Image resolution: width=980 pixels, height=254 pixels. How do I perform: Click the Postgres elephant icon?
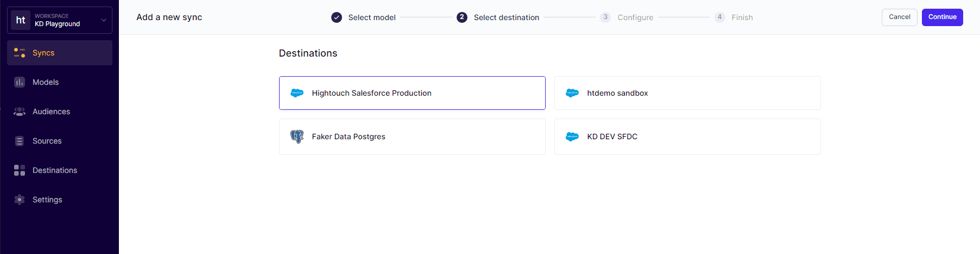pyautogui.click(x=297, y=137)
